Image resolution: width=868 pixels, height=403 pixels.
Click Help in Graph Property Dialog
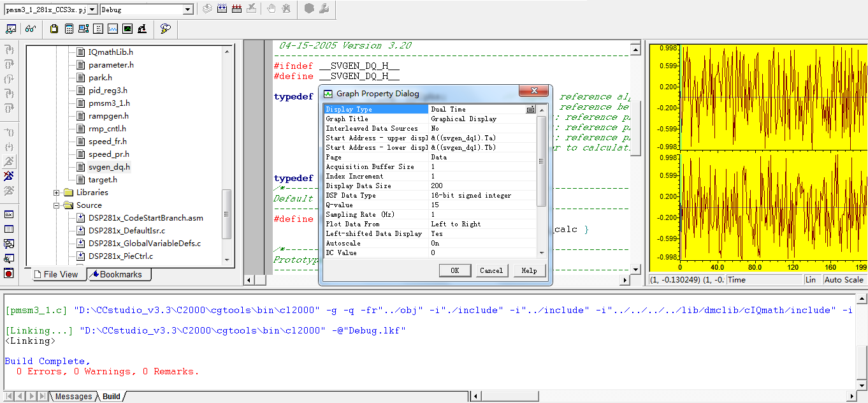(x=530, y=270)
